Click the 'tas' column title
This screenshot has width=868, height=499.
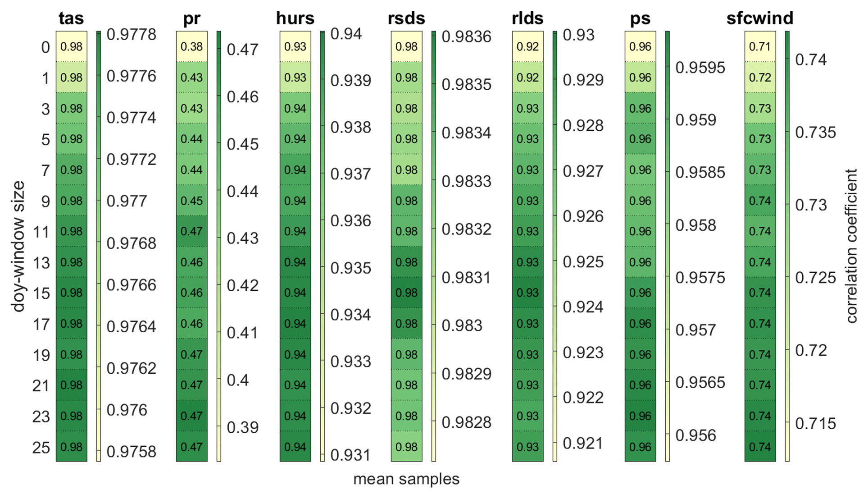pos(71,18)
